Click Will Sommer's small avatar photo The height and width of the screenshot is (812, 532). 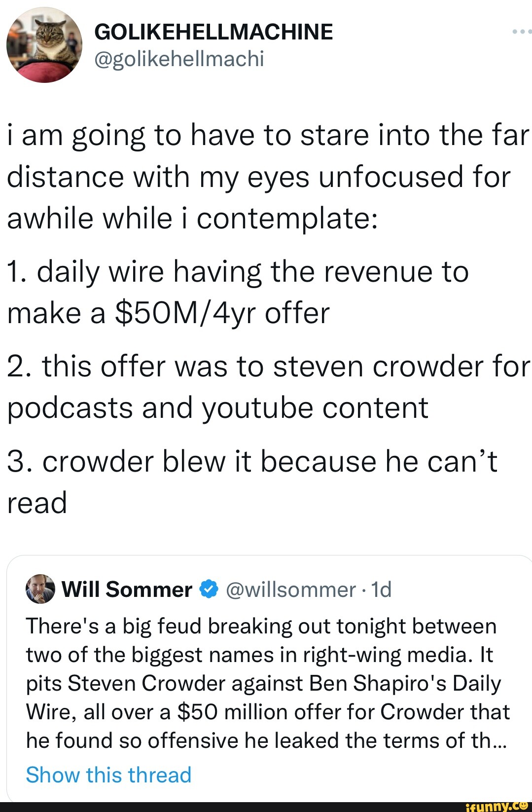[x=40, y=589]
